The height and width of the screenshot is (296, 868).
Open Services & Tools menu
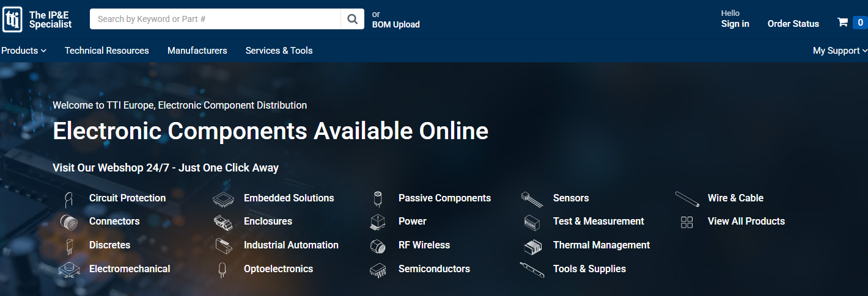coord(279,51)
